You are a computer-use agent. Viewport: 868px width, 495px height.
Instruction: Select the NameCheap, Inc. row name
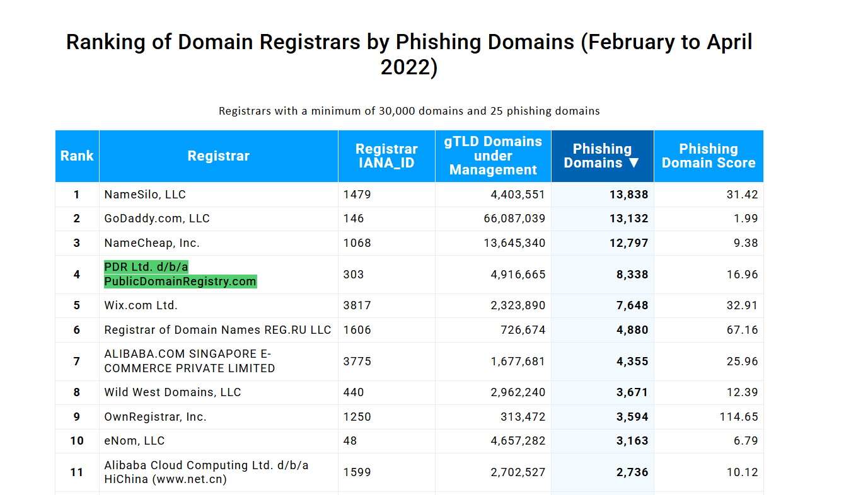tap(152, 243)
